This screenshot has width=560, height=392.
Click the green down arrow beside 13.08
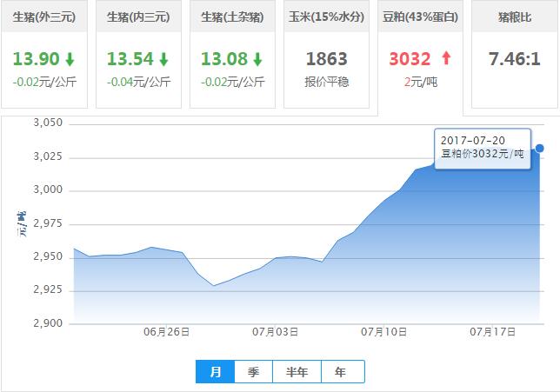(258, 59)
